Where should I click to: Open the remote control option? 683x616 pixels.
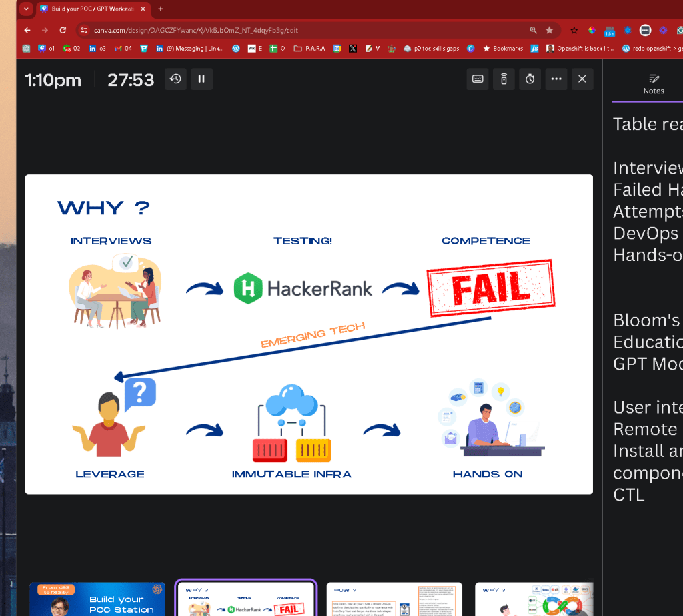point(504,79)
